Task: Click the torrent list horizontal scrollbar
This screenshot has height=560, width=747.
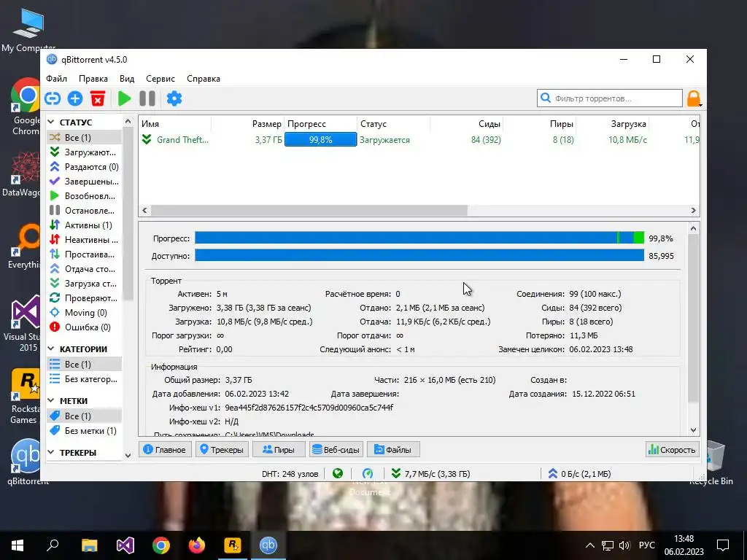Action: [309, 210]
